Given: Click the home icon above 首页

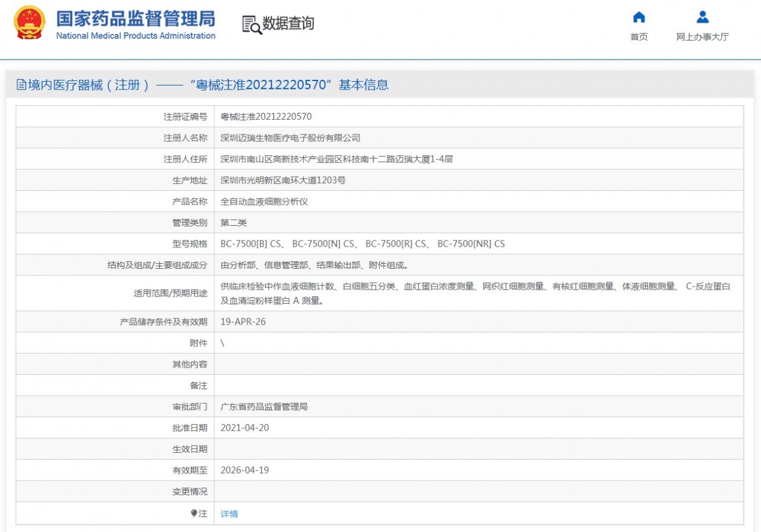Looking at the screenshot, I should (639, 17).
